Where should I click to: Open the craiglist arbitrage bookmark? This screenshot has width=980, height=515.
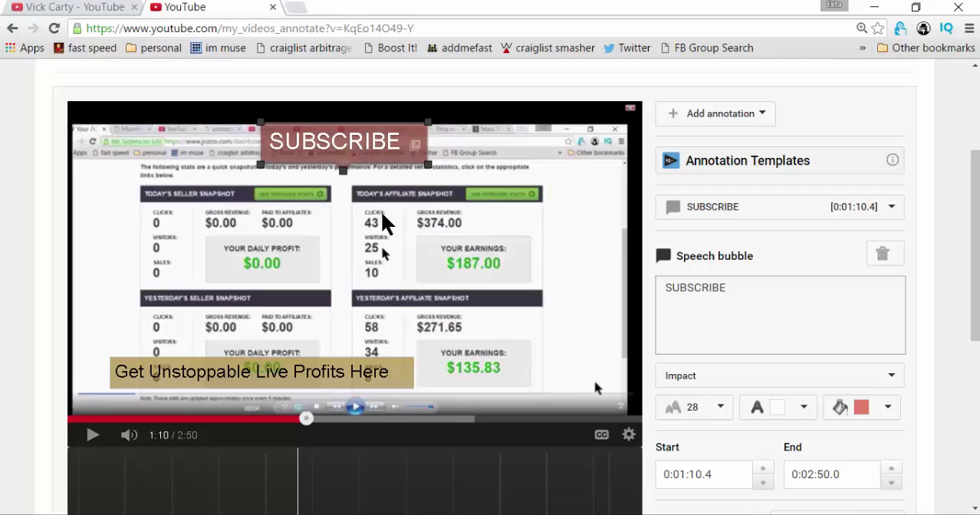[304, 48]
